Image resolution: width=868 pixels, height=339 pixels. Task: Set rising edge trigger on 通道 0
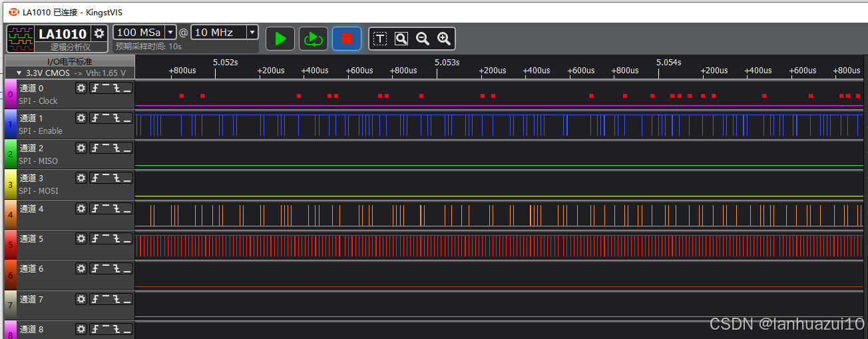(x=95, y=88)
